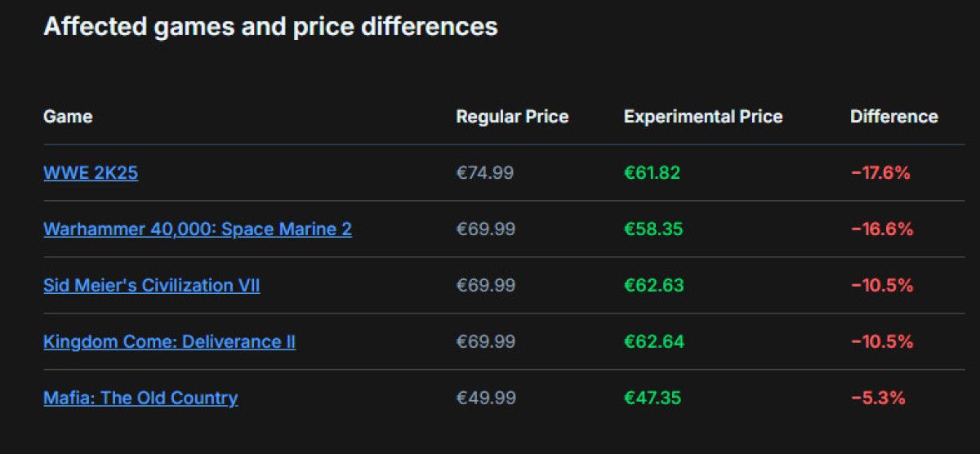Click the Regular Price column header
The width and height of the screenshot is (980, 454).
[512, 117]
